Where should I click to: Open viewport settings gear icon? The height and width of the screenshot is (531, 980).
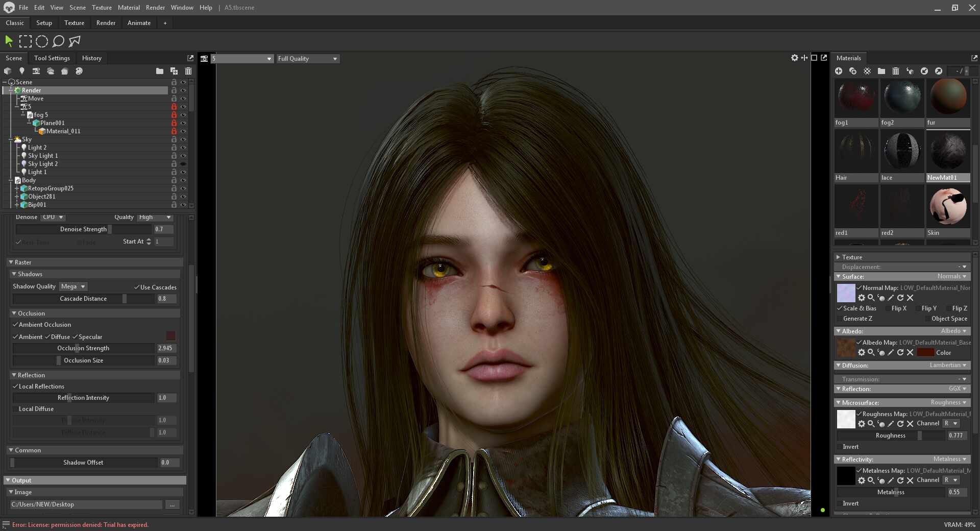(x=794, y=58)
